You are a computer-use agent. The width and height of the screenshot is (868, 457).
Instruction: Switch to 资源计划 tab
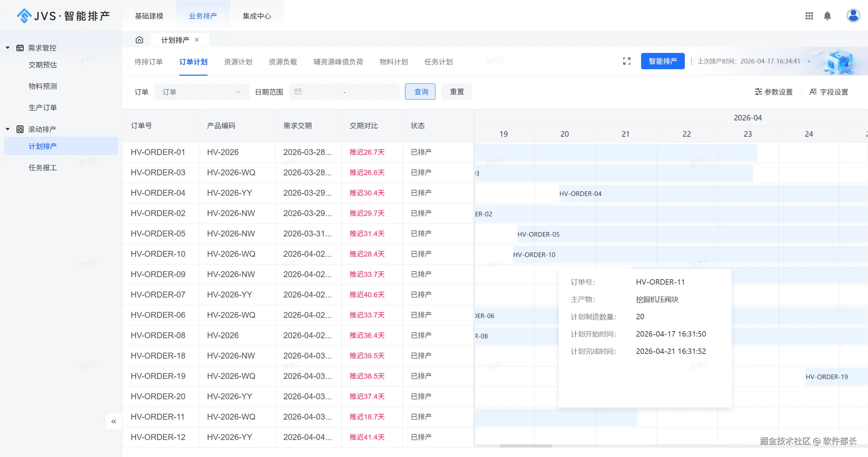[x=238, y=62]
